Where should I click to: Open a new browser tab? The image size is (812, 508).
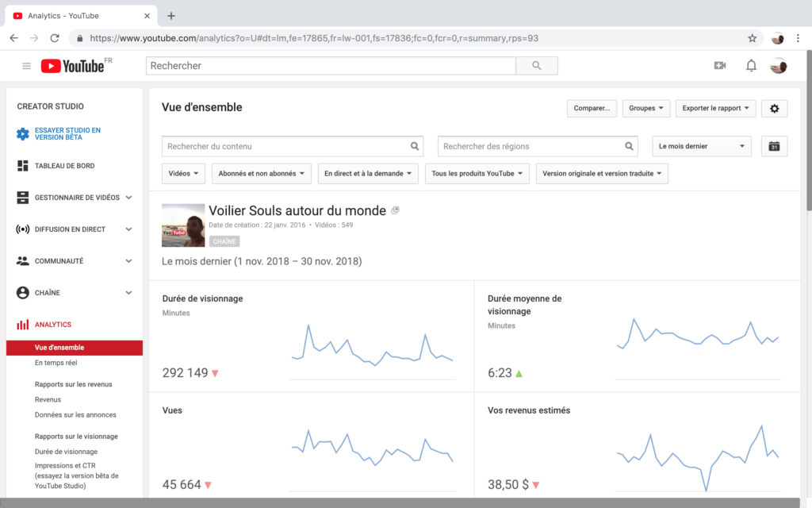coord(171,16)
